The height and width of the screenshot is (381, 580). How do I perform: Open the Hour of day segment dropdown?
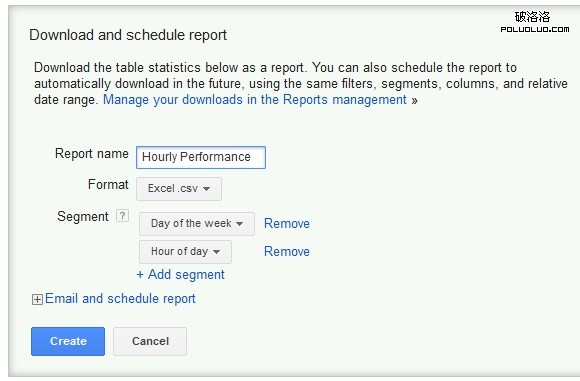click(185, 252)
